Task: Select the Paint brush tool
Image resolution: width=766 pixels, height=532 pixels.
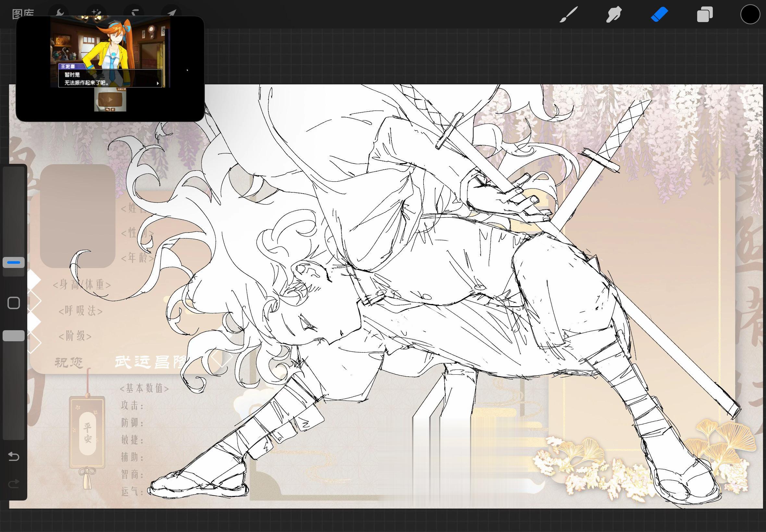Action: [569, 15]
